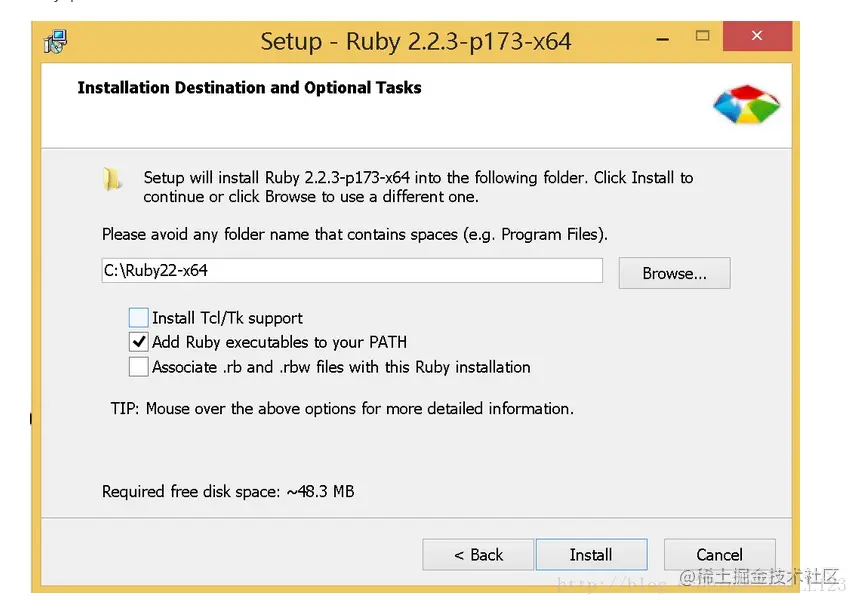Click the yellow folder icon

pos(112,180)
